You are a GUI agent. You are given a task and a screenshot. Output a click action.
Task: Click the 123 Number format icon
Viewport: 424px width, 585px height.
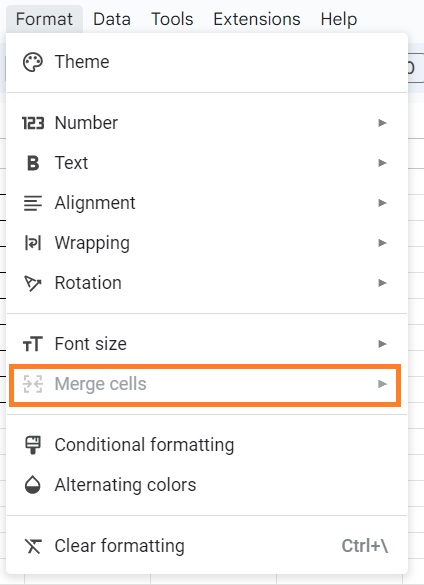[x=33, y=123]
